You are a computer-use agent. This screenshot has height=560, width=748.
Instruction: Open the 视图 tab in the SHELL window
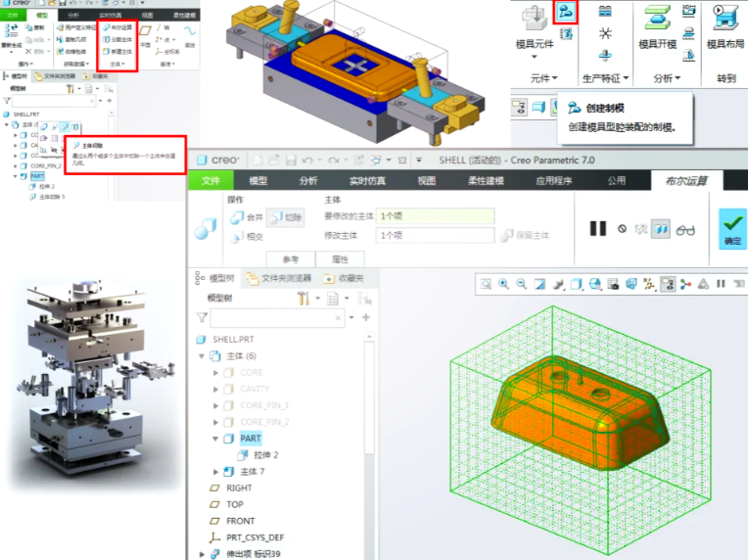click(427, 180)
